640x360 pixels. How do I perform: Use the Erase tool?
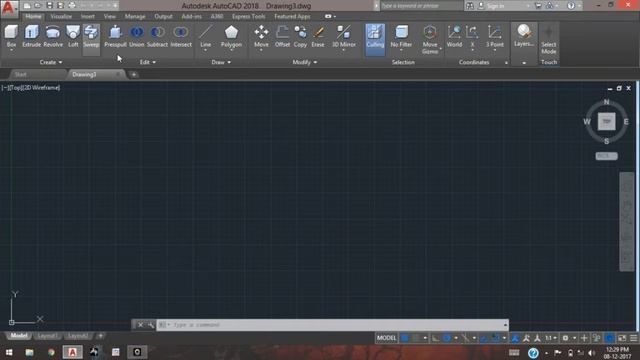pos(318,36)
